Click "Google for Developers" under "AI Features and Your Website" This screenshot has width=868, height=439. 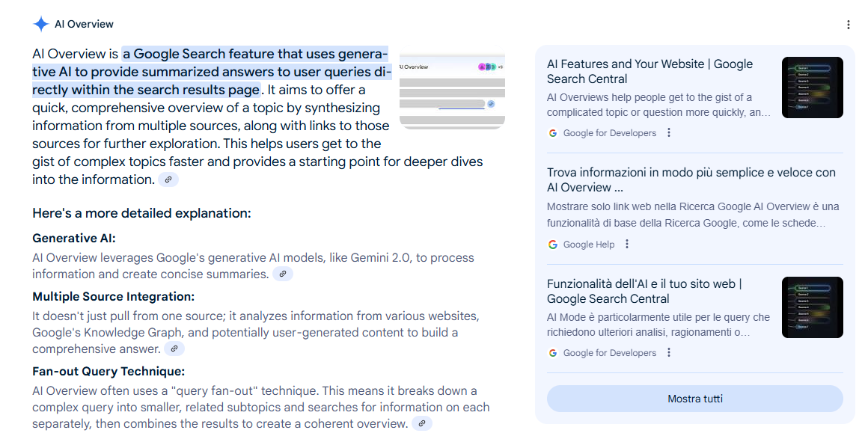[610, 133]
